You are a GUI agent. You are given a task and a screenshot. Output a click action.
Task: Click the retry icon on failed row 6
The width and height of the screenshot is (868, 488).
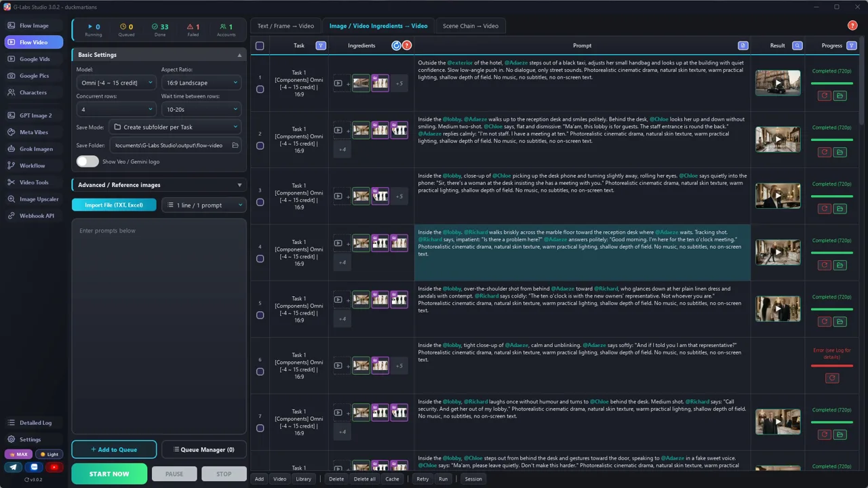(x=832, y=378)
